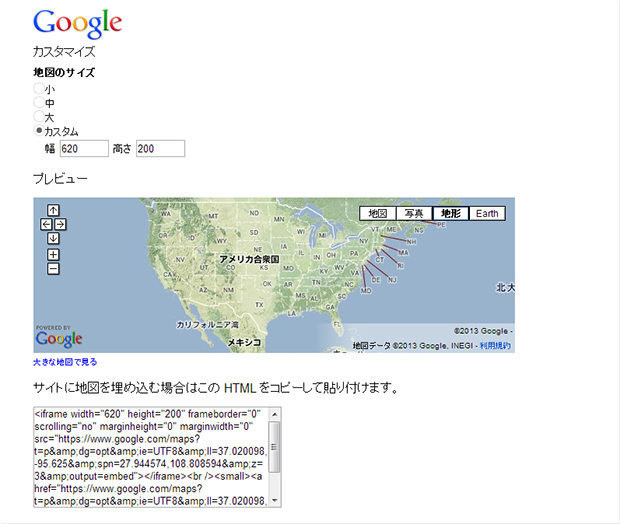620x524 pixels.
Task: Open 大きな地図で見る link
Action: 65,362
